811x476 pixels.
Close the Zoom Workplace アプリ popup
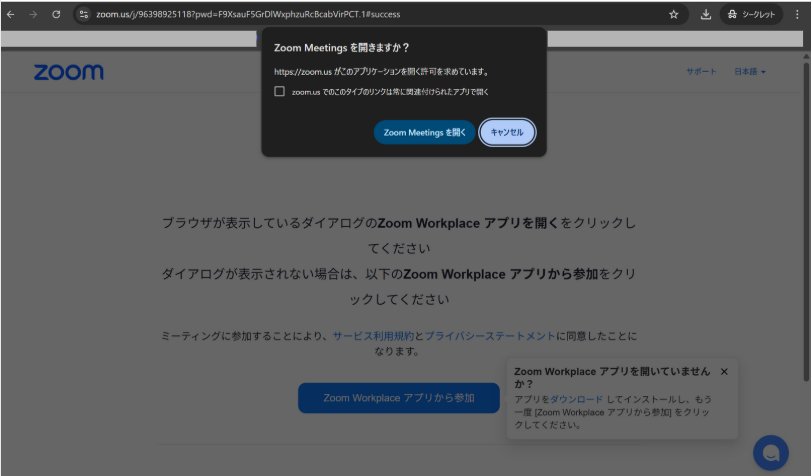[724, 371]
